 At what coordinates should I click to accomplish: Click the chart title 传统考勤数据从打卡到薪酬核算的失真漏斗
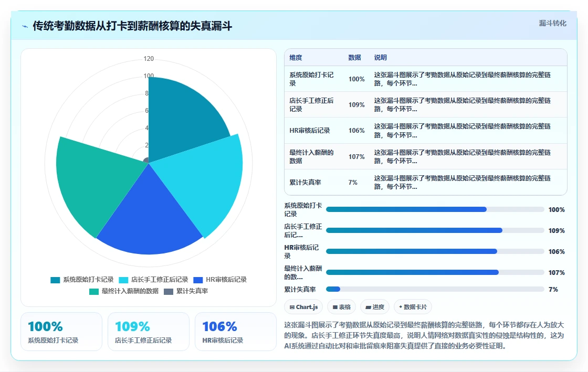[132, 26]
